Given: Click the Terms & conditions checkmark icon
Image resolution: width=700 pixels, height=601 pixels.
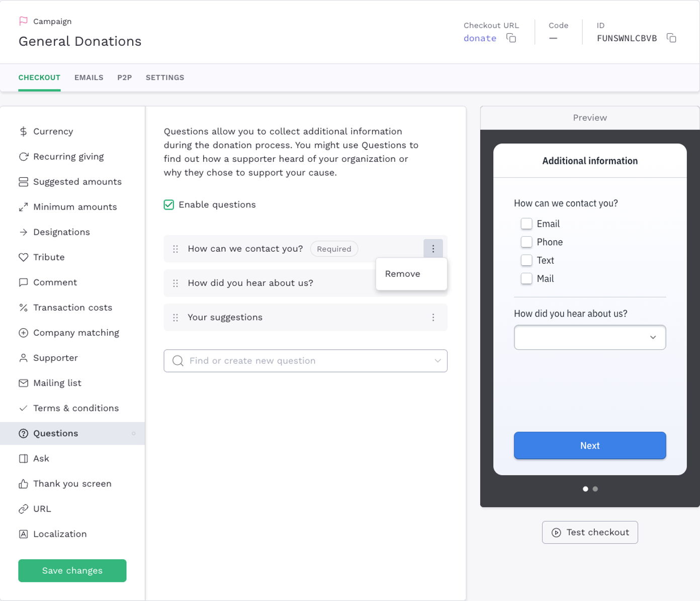Looking at the screenshot, I should pyautogui.click(x=23, y=408).
